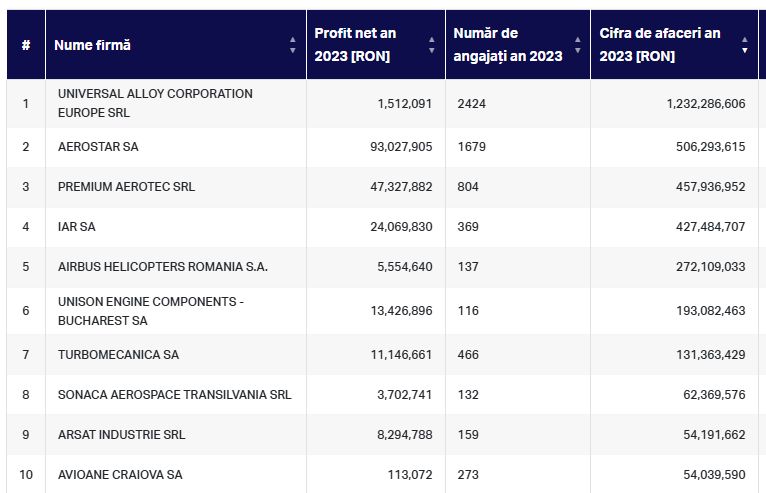
Task: Click profit value 1,512,091
Action: [x=404, y=104]
